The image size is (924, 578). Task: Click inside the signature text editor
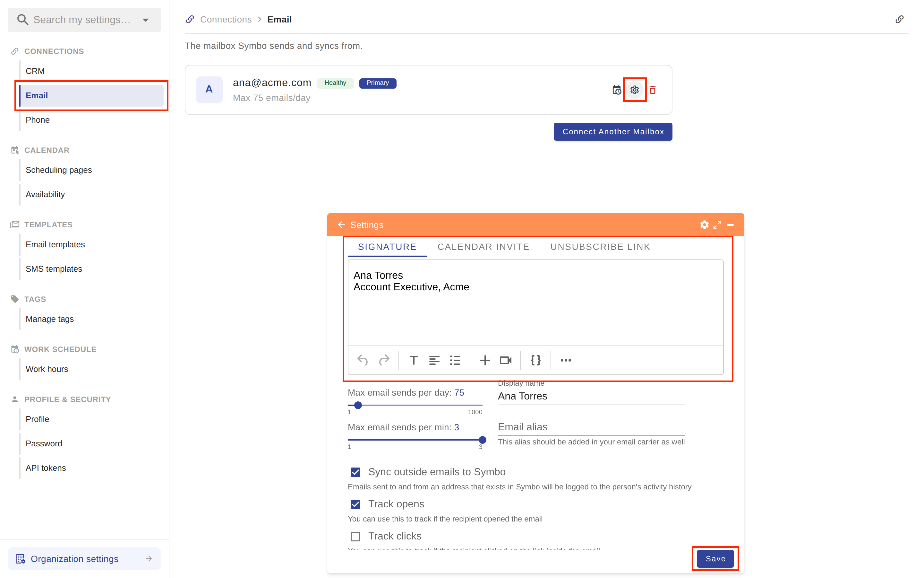(x=535, y=303)
